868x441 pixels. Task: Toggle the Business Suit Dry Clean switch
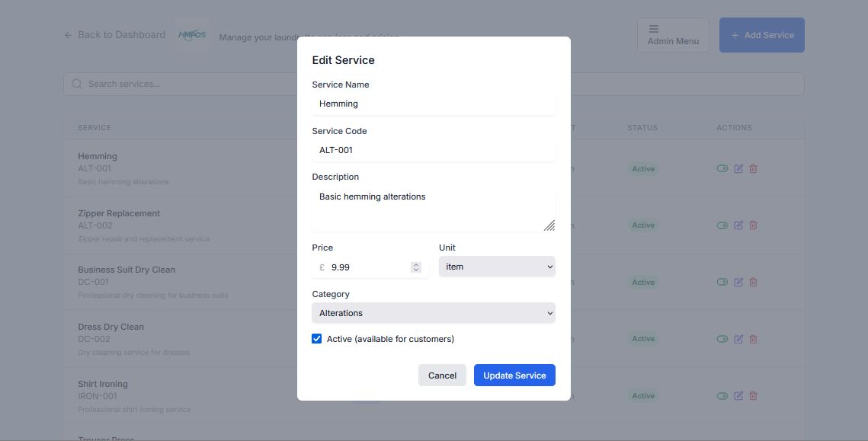point(722,282)
